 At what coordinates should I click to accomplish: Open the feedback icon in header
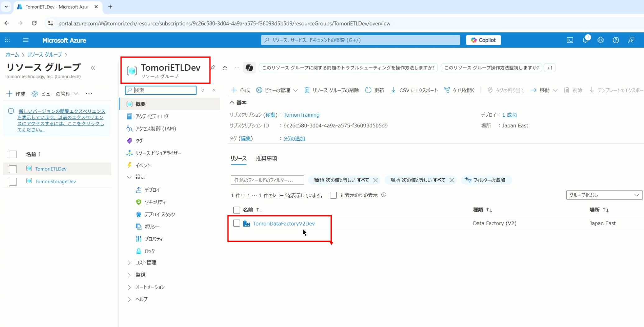(631, 40)
